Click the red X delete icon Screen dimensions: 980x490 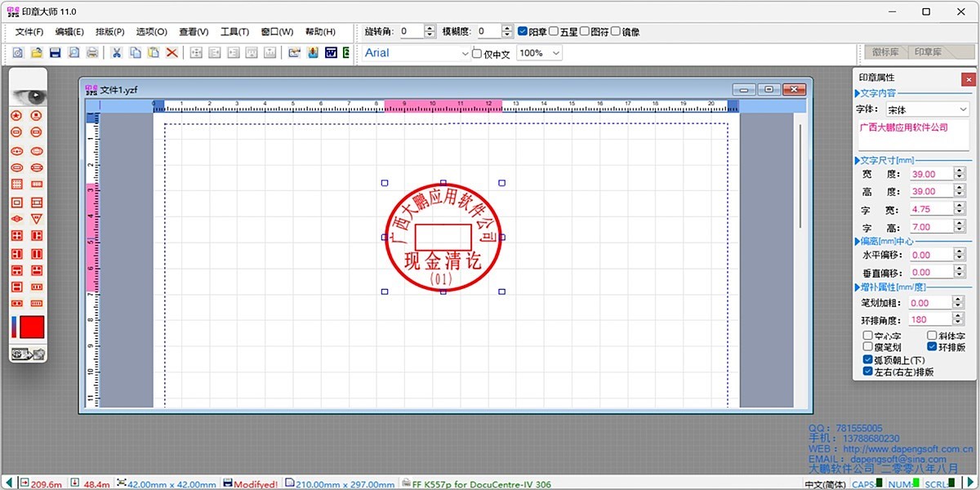[172, 53]
